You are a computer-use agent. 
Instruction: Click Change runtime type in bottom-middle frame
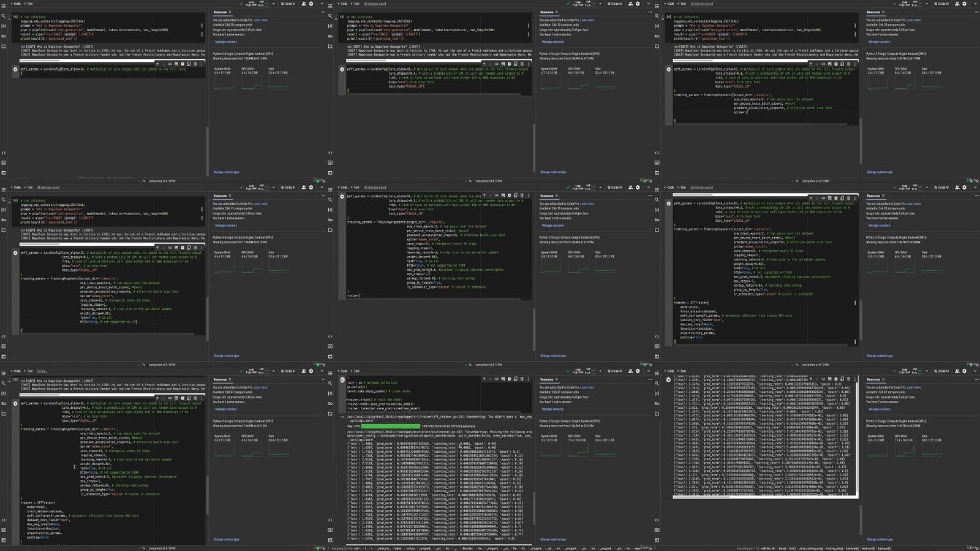tap(553, 539)
